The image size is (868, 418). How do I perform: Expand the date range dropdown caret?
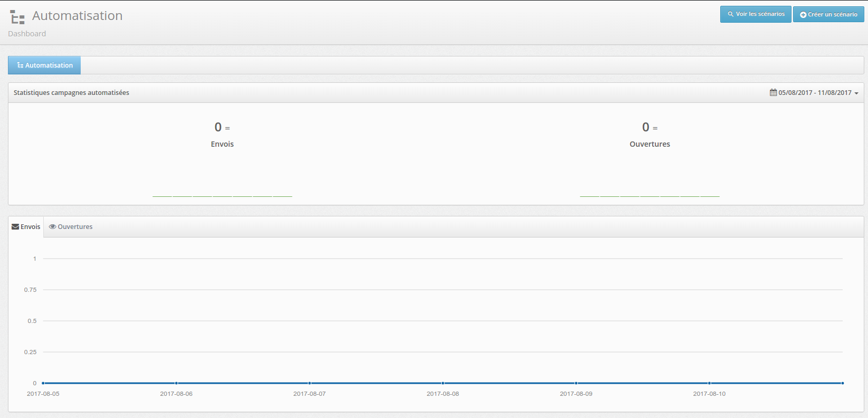coord(856,93)
